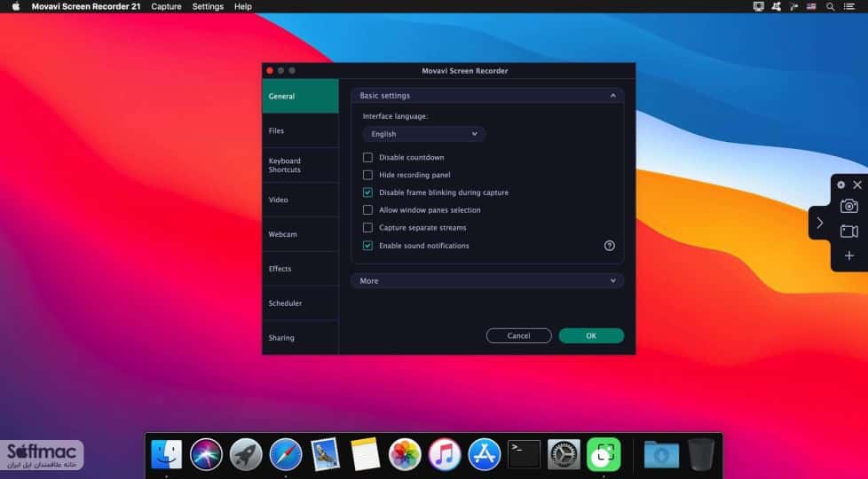Open the Webcam tab
Image resolution: width=868 pixels, height=479 pixels.
tap(300, 234)
